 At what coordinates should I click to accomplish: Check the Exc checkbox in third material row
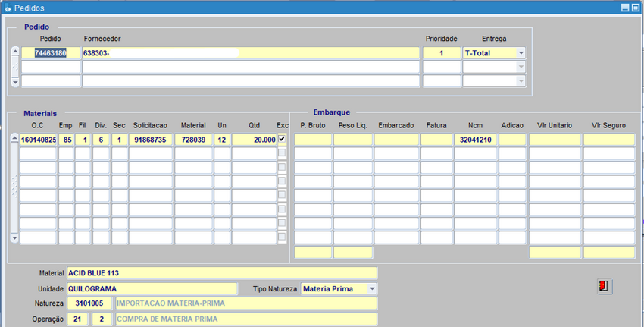tap(282, 168)
